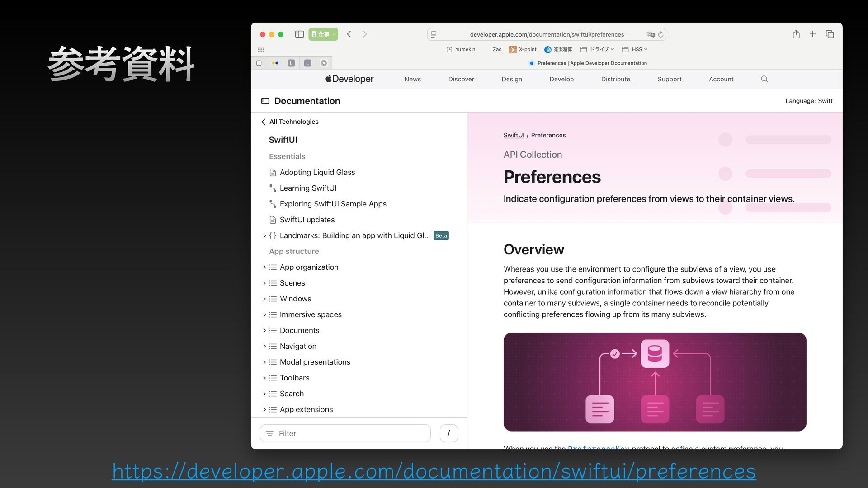This screenshot has width=868, height=488.
Task: Click the translate icon in address bar
Action: click(651, 34)
